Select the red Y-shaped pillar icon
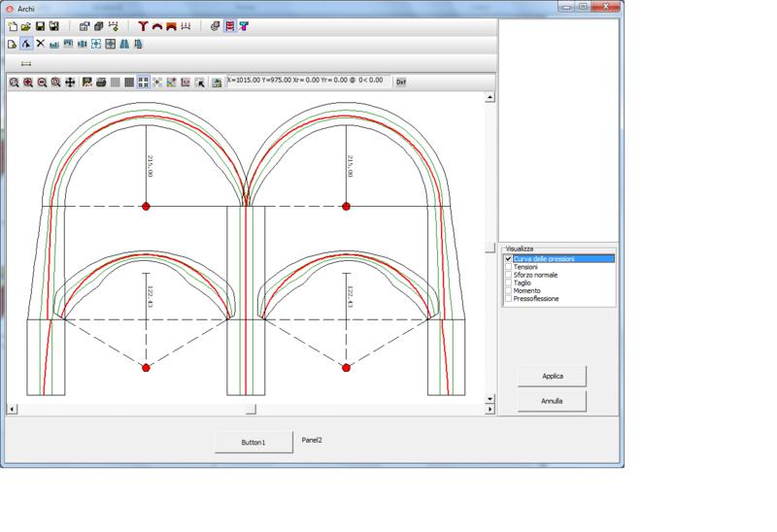Screen dimensions: 777x532 pyautogui.click(x=143, y=26)
